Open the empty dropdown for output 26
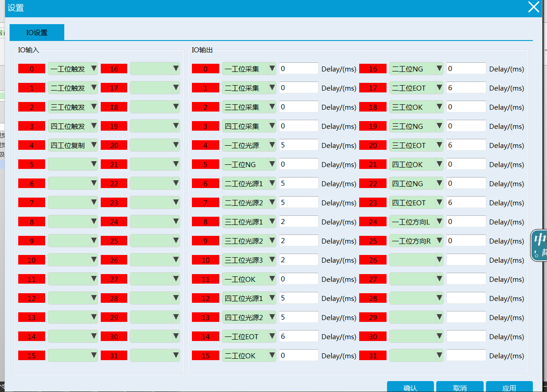547x392 pixels. click(416, 260)
